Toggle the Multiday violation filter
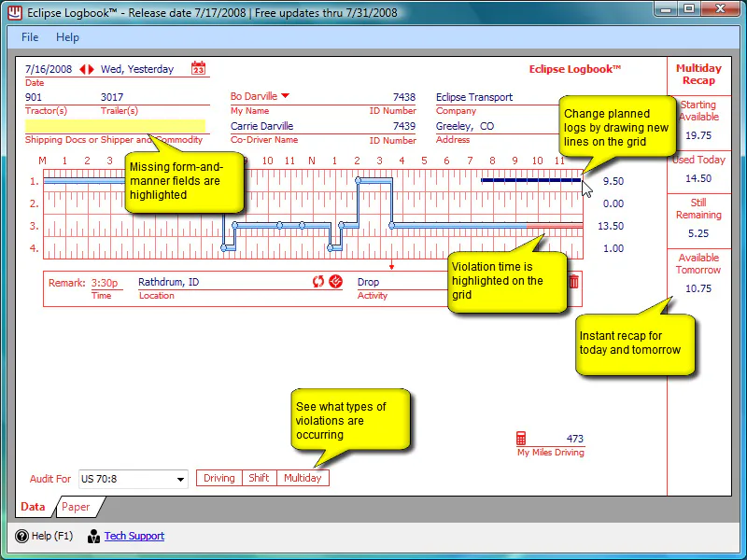Screen dimensions: 747x560 click(x=303, y=478)
